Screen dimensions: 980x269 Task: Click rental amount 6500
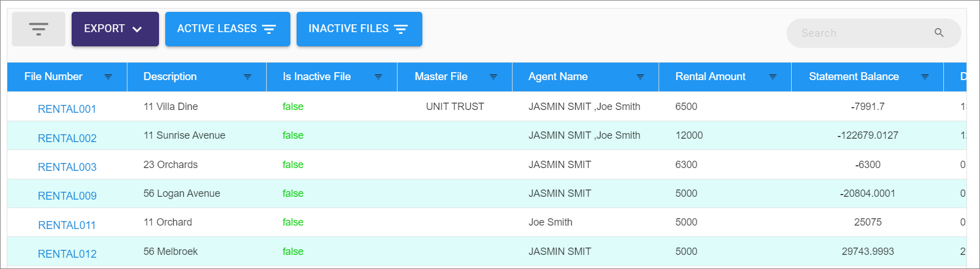tap(686, 107)
